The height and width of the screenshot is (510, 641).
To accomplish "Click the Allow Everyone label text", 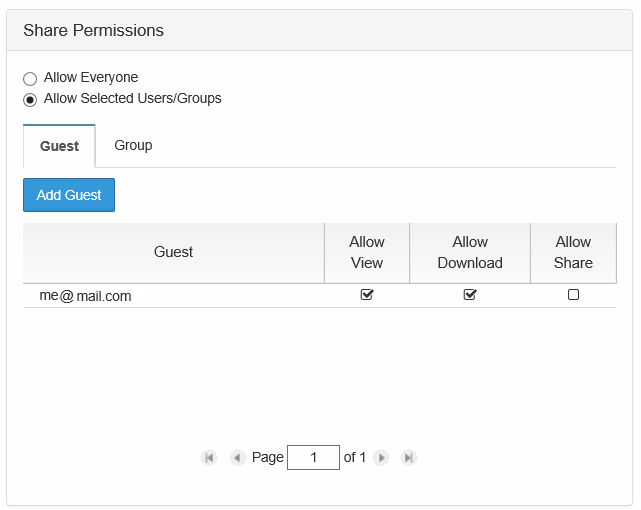I will coord(91,78).
